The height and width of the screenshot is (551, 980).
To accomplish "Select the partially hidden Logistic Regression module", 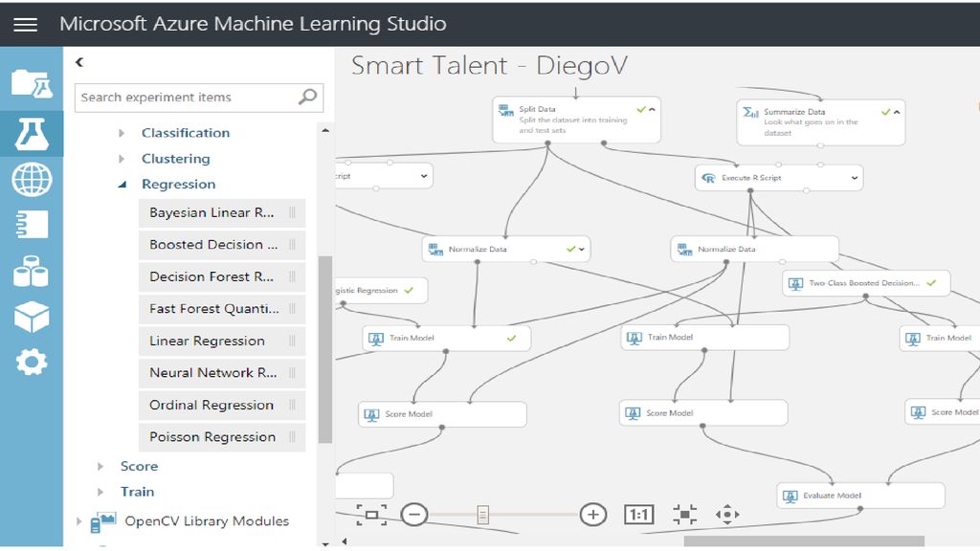I will [x=381, y=291].
